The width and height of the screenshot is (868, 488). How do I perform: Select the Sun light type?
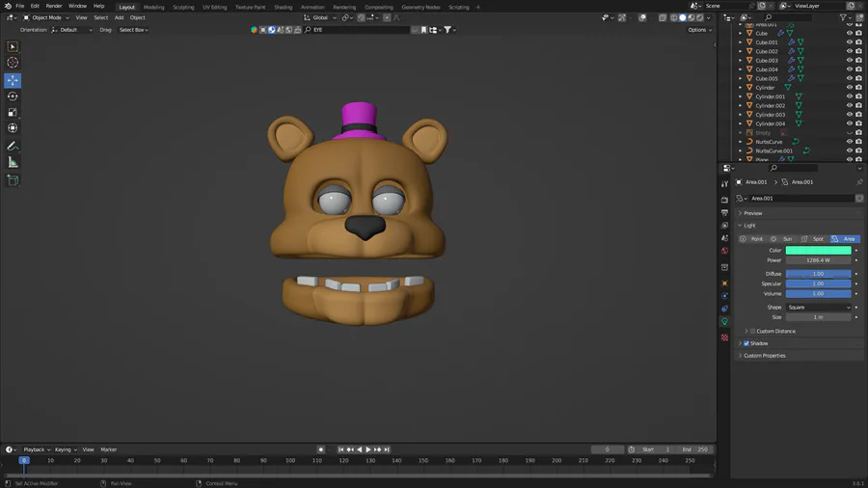point(782,239)
